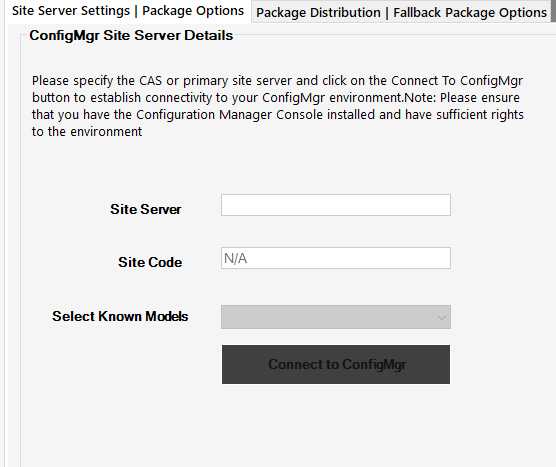556x467 pixels.
Task: Open the Select Known Models combo box
Action: tap(336, 317)
